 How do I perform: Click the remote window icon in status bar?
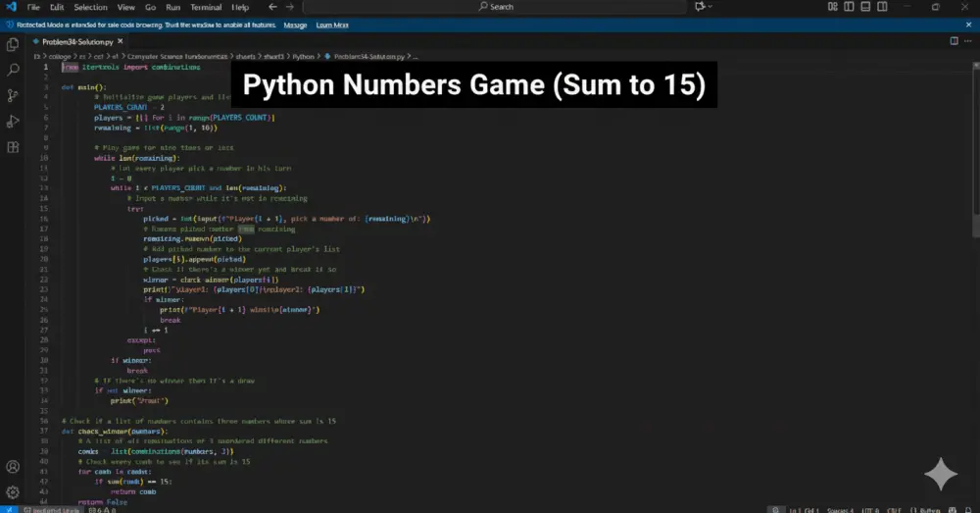tap(9, 509)
